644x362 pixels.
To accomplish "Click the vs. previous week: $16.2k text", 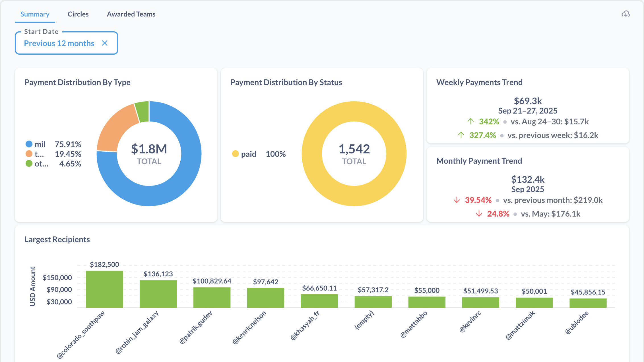I will pos(553,135).
